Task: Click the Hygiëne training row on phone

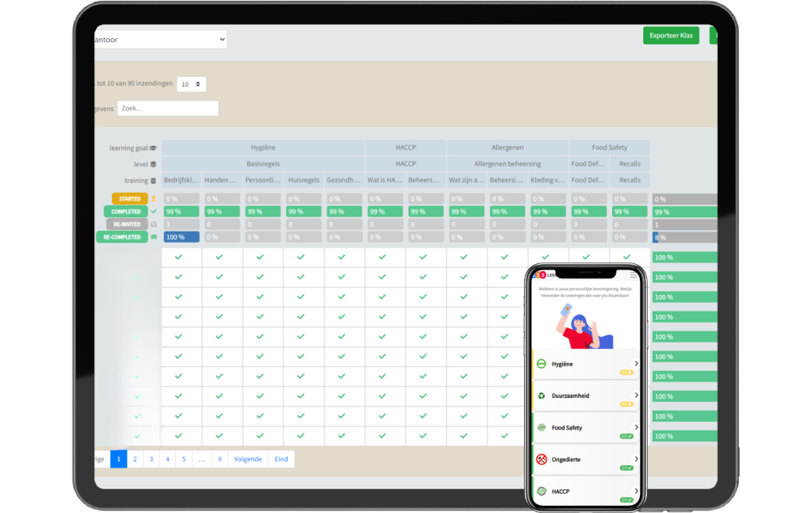Action: click(586, 366)
